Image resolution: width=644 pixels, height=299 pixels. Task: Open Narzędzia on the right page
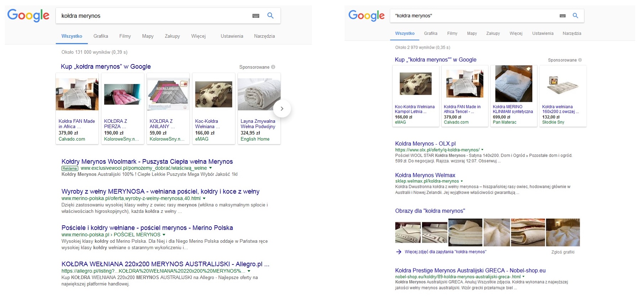pos(572,33)
